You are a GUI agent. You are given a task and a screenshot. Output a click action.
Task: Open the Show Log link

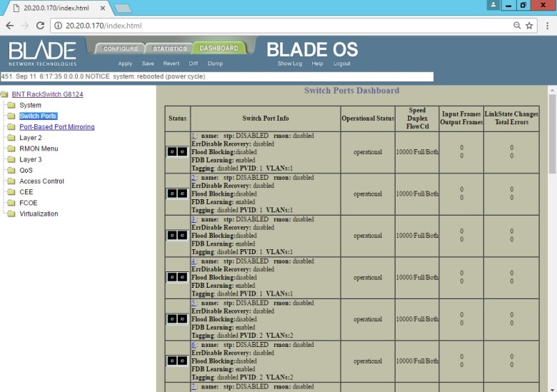289,64
